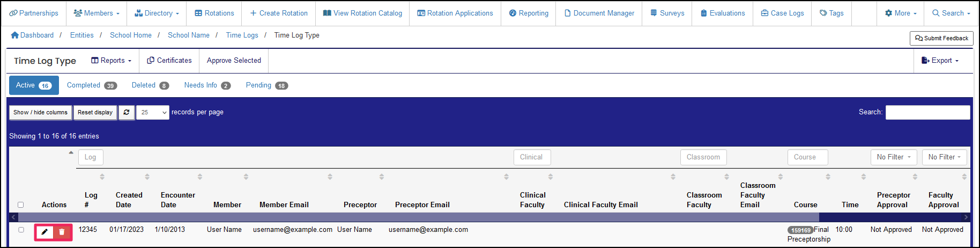The width and height of the screenshot is (980, 248).
Task: Click the ascending sort arrow above Actions column
Action: [x=71, y=153]
